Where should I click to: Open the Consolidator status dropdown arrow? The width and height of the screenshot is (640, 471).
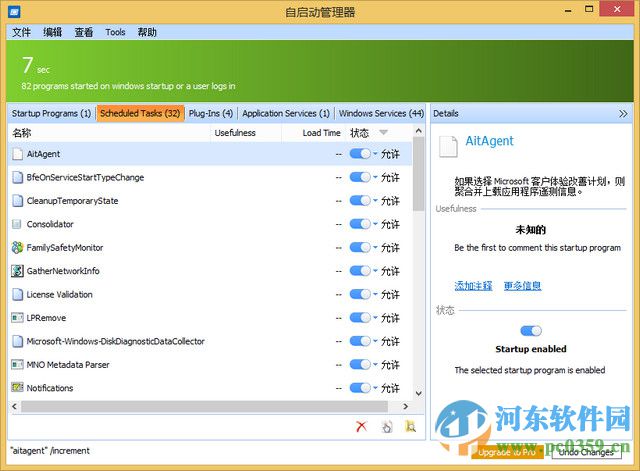375,224
